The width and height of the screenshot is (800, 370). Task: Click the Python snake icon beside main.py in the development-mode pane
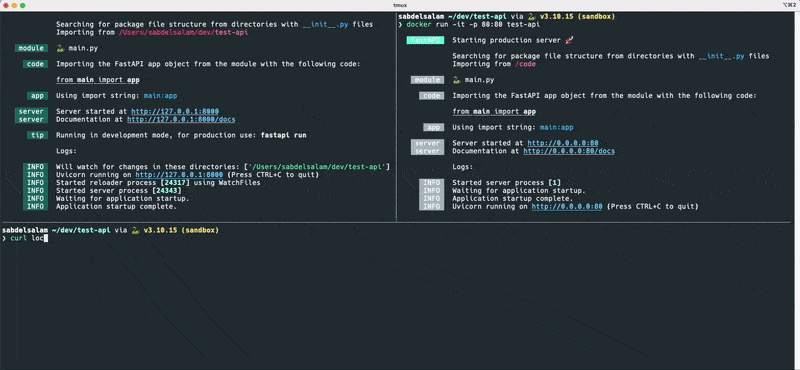[x=60, y=48]
